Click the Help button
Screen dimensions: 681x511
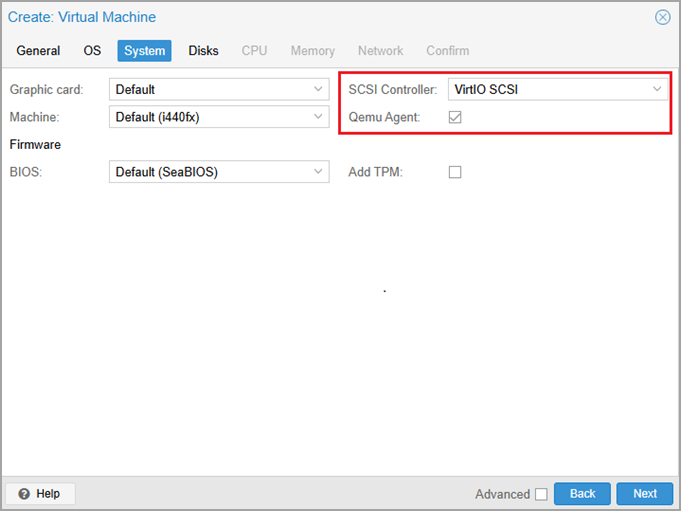40,494
